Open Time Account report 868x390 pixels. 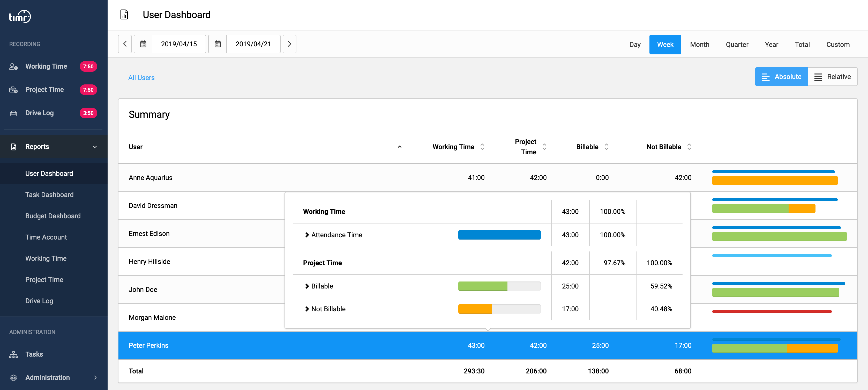[46, 237]
